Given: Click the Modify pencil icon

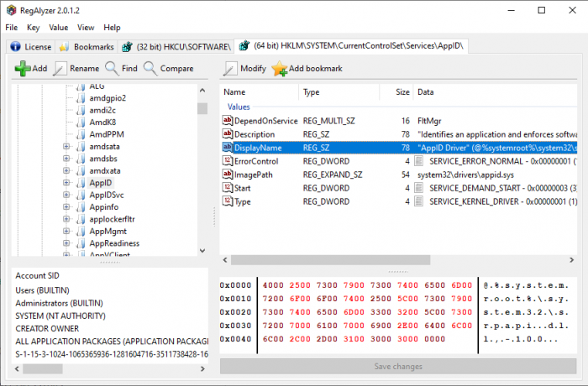Looking at the screenshot, I should point(231,68).
